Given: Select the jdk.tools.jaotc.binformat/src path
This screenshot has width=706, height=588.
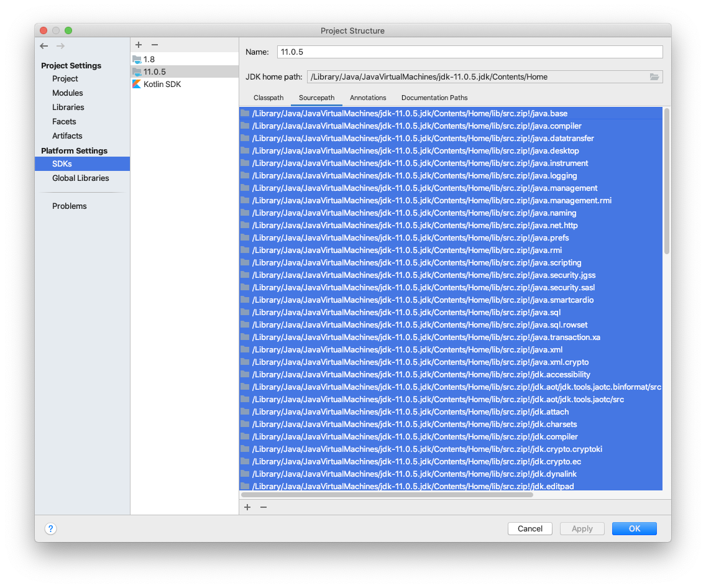Looking at the screenshot, I should 451,387.
